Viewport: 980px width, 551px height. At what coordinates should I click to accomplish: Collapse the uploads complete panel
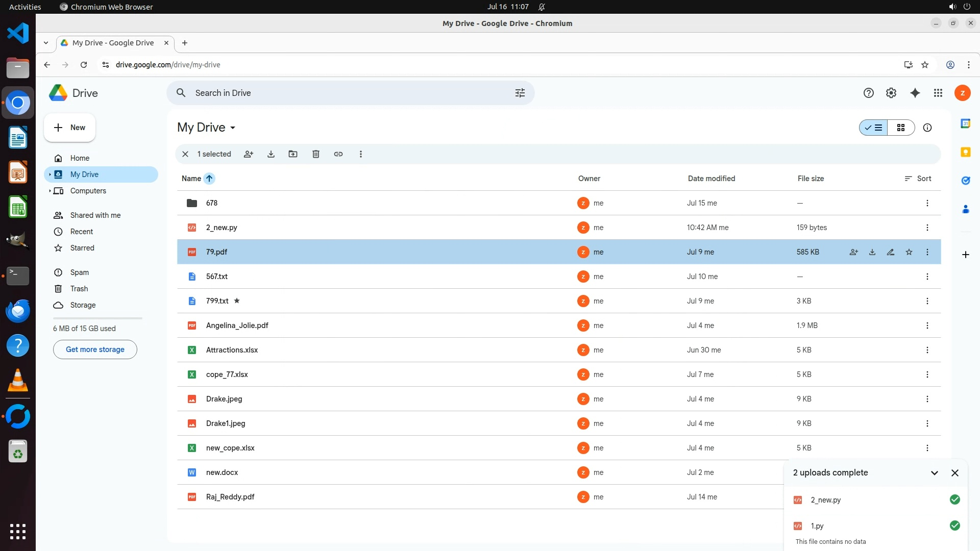click(935, 473)
